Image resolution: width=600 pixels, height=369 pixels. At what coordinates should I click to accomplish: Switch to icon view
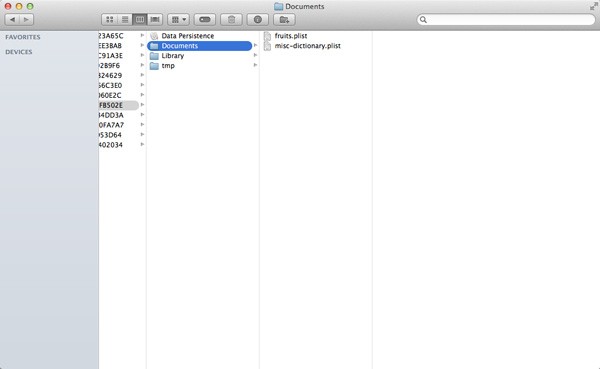pos(109,20)
